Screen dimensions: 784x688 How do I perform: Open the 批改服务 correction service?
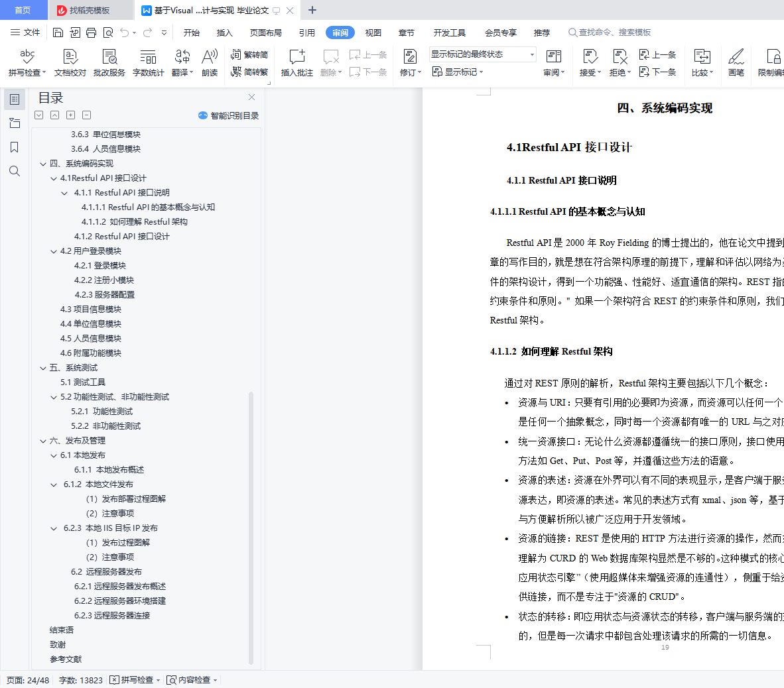point(109,63)
